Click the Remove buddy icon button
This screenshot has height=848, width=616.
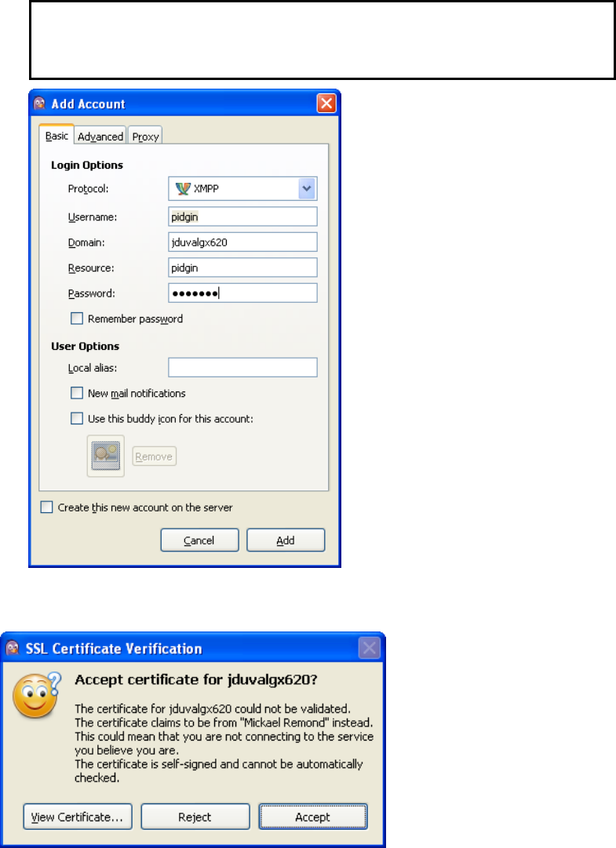[154, 457]
